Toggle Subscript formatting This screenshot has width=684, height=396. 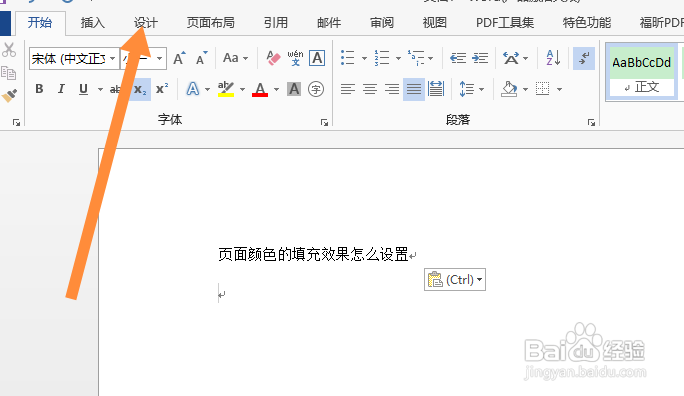coord(140,89)
